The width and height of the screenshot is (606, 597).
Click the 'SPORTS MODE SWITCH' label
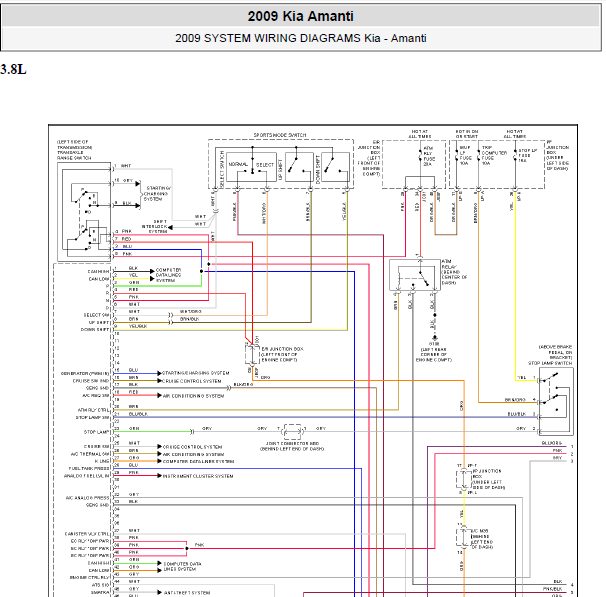pos(280,135)
